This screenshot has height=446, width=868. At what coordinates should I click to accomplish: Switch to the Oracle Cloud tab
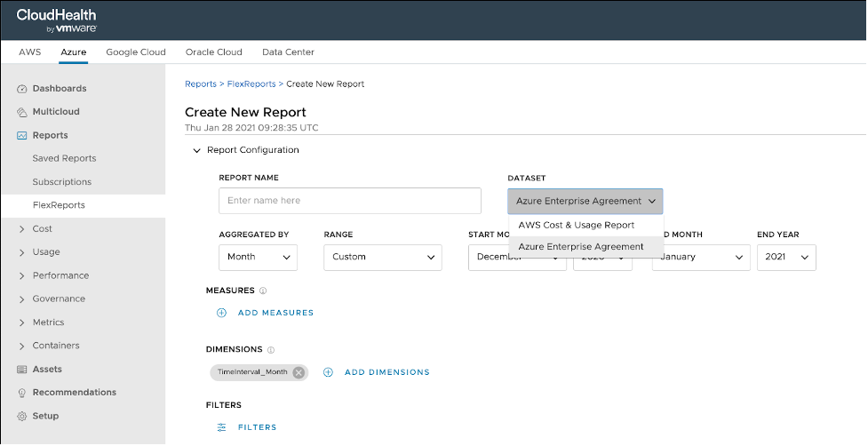[x=214, y=52]
